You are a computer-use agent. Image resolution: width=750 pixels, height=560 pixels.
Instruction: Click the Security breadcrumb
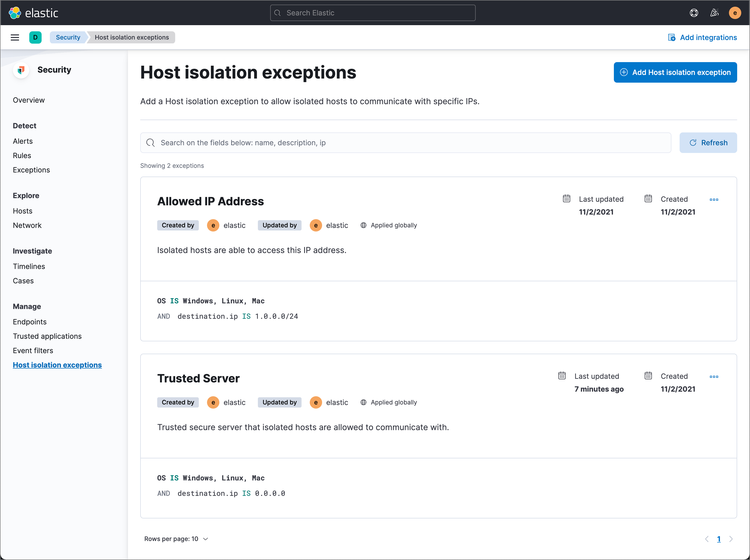(68, 37)
